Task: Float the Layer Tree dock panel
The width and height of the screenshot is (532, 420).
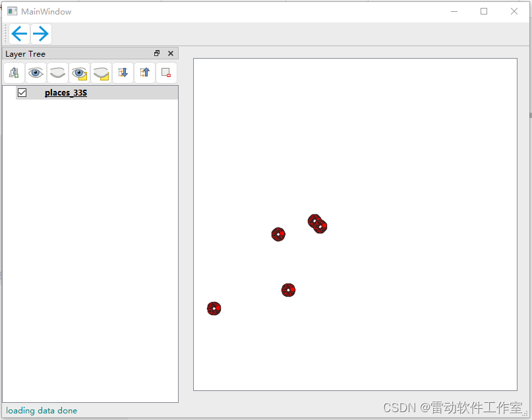Action: click(157, 53)
